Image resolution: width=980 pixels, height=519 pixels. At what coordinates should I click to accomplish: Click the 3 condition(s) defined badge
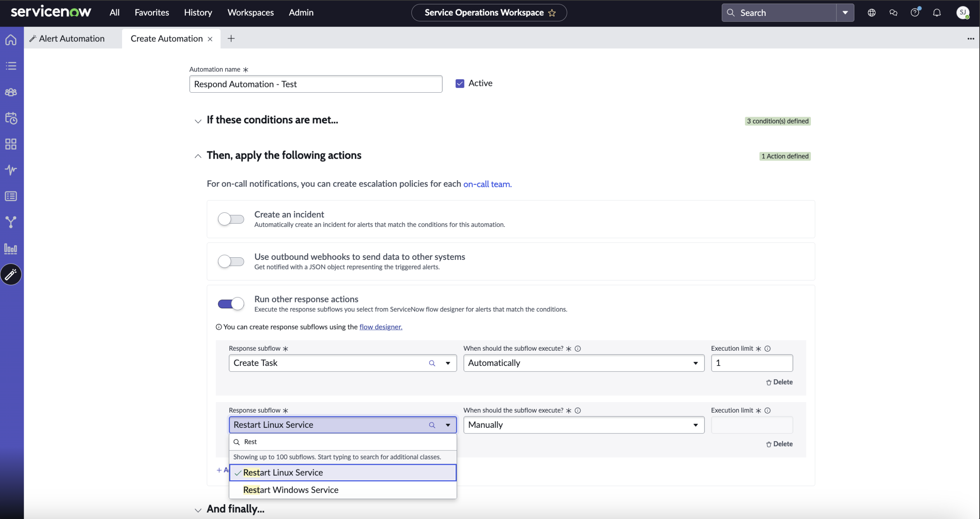pos(778,121)
